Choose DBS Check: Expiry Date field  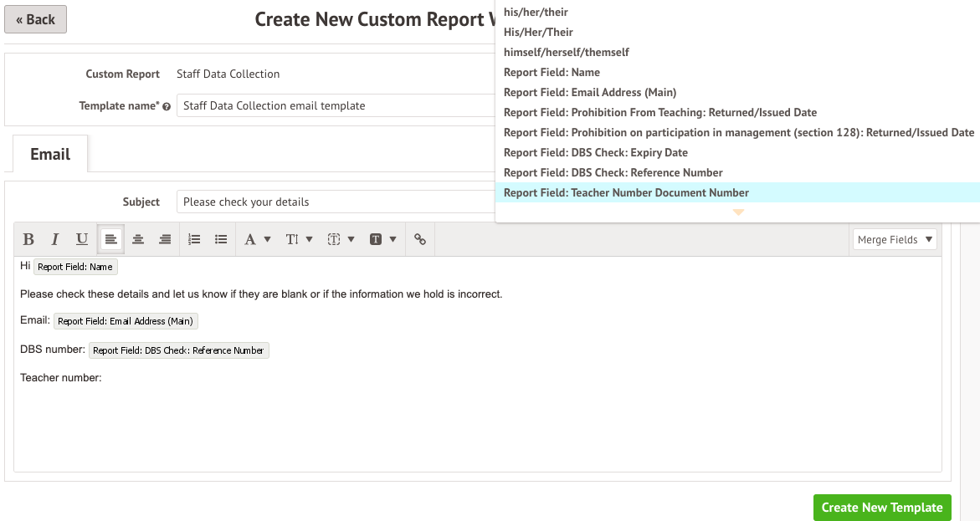595,153
